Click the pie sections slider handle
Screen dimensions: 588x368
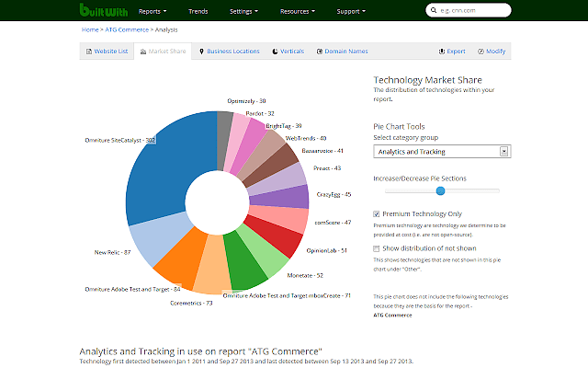coord(440,190)
